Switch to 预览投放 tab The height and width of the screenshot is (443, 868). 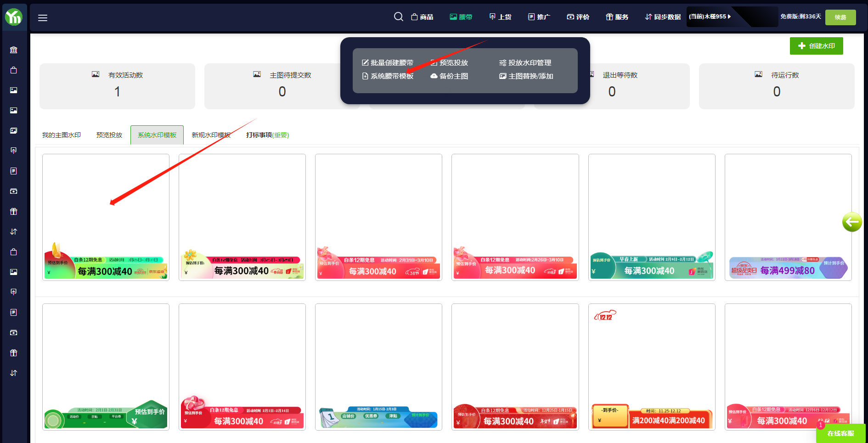(x=109, y=135)
